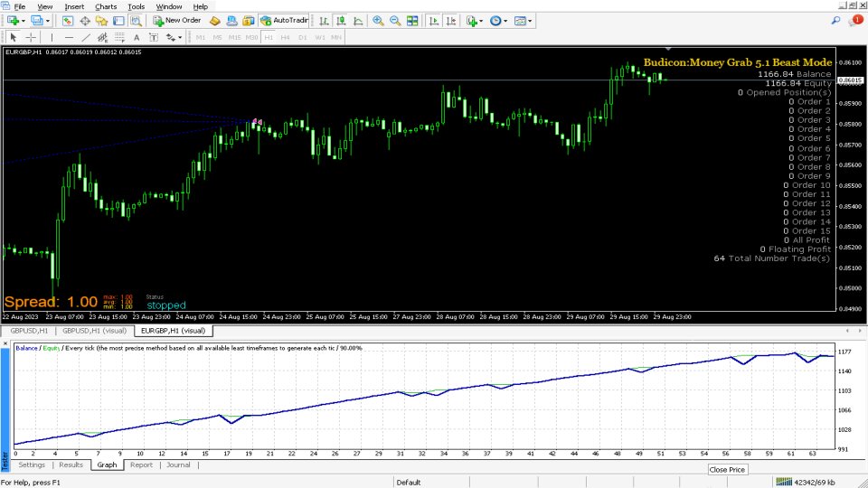The image size is (868, 488).
Task: Open the Templates dropdown arrow
Action: click(x=530, y=21)
